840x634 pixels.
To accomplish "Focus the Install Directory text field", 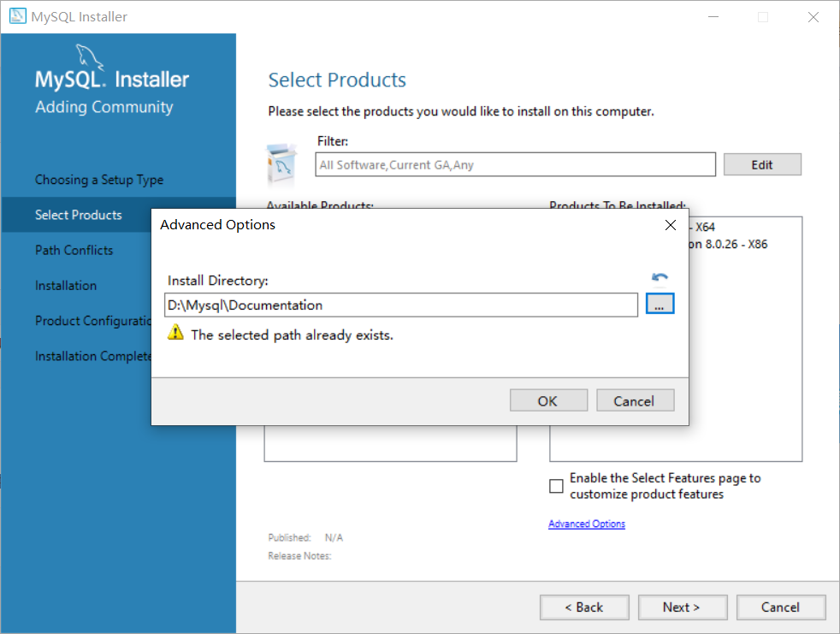I will click(401, 305).
